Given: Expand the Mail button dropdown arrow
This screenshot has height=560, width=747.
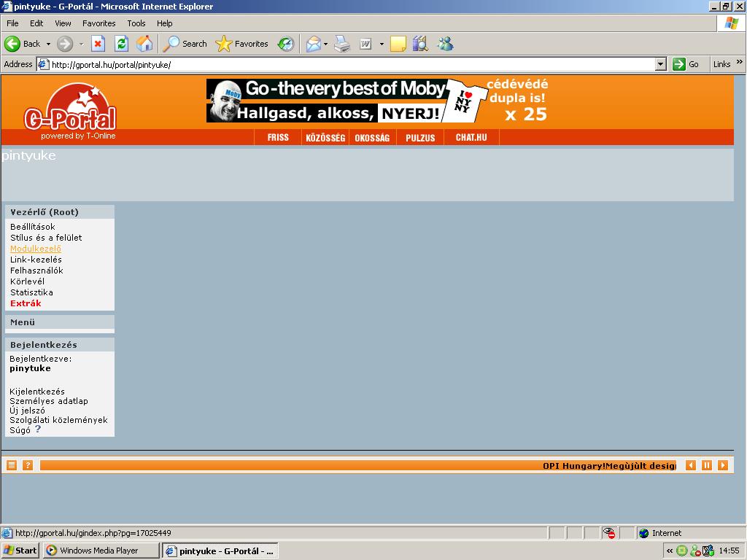Looking at the screenshot, I should pos(326,44).
